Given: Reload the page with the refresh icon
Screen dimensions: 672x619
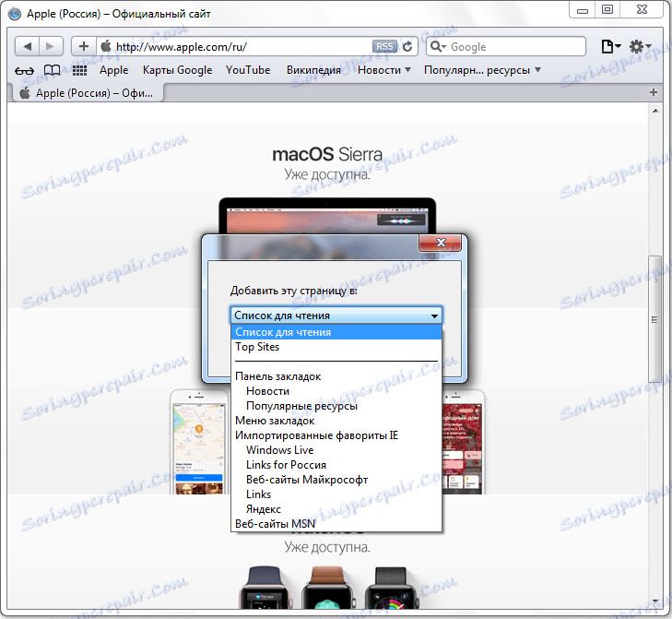Looking at the screenshot, I should (x=407, y=46).
